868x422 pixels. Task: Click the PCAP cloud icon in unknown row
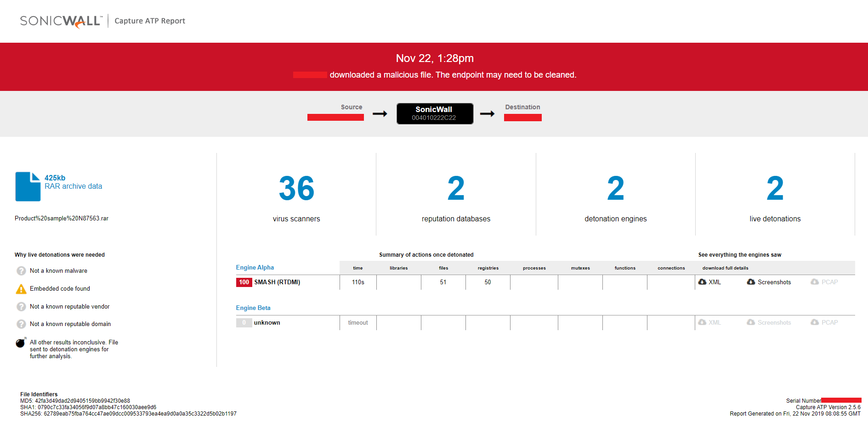tap(815, 322)
